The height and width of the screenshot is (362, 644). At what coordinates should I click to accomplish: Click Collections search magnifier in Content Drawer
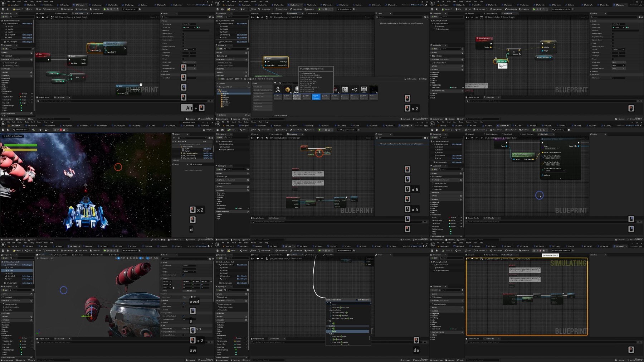click(249, 115)
